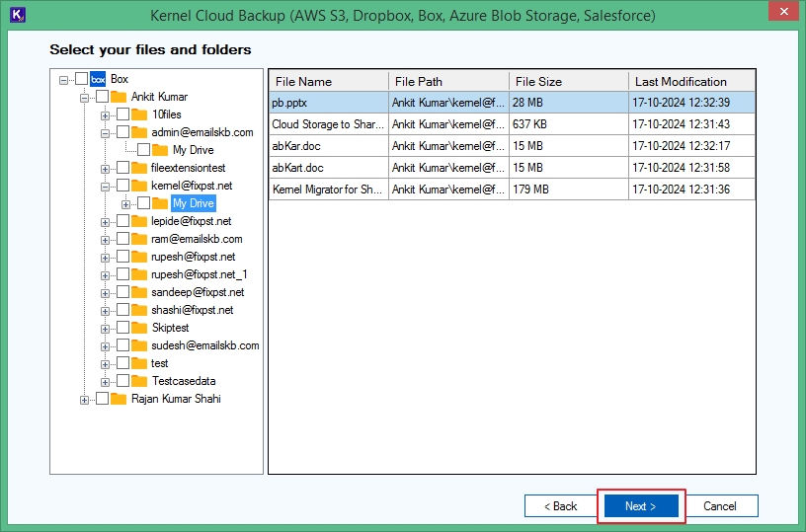Check the Box root checkbox
Screen dimensions: 806x532
coord(81,79)
